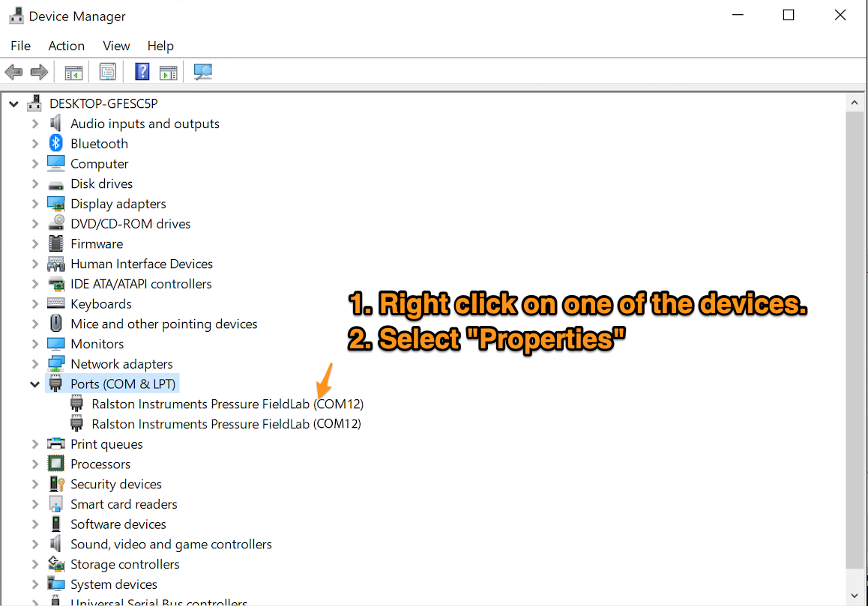
Task: Click the Bluetooth category icon
Action: point(56,143)
